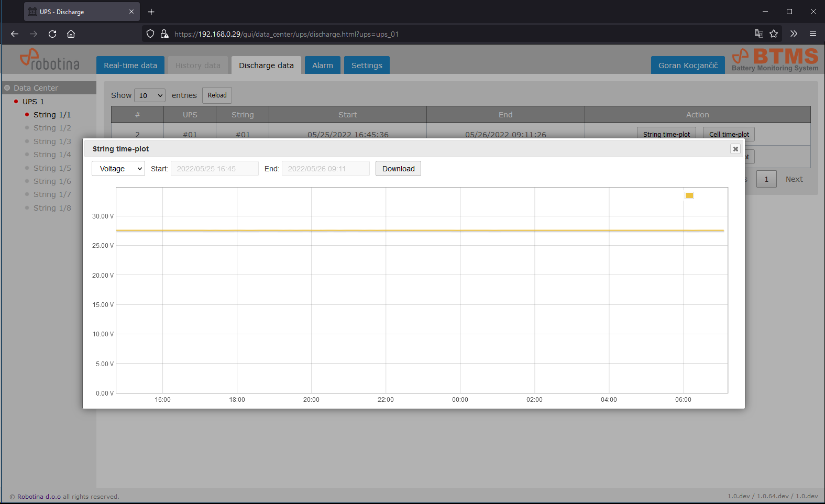This screenshot has width=825, height=504.
Task: Select String 1/1 in sidebar
Action: point(52,115)
